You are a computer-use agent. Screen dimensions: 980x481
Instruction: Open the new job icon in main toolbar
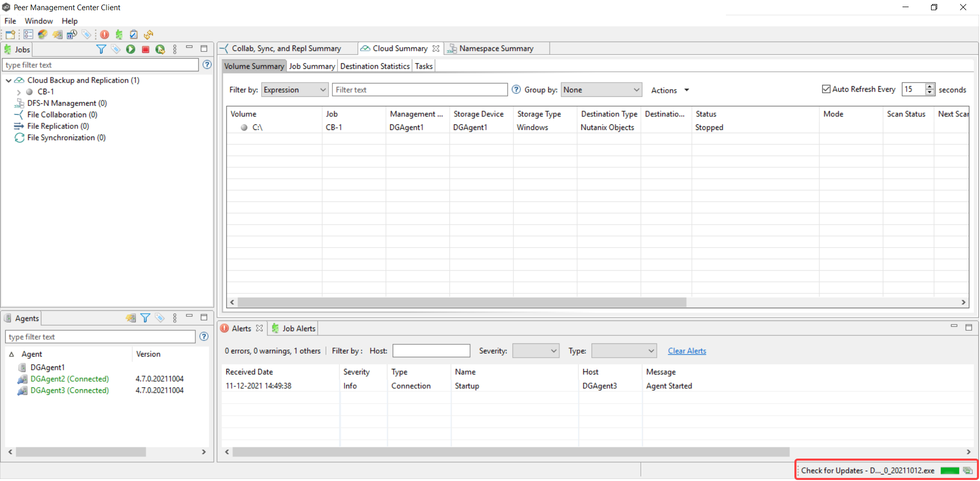10,35
